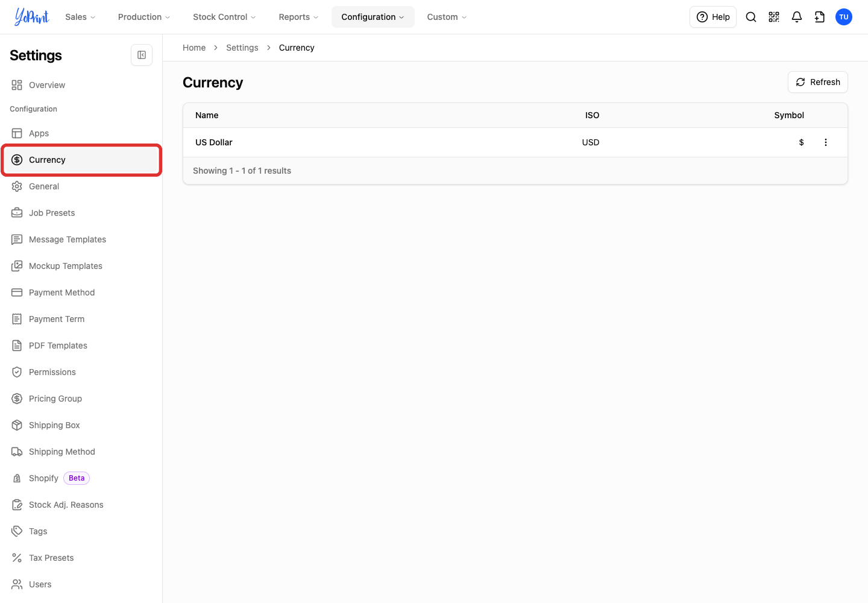Expand the Stock Control dropdown menu
868x603 pixels.
pos(224,17)
